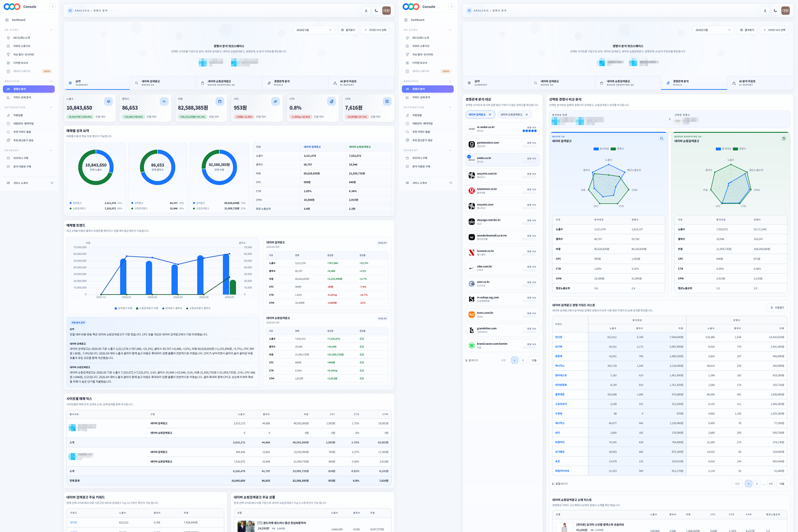
Task: Open Dashboard icon in the Summary screen sidebar
Action: click(x=7, y=20)
